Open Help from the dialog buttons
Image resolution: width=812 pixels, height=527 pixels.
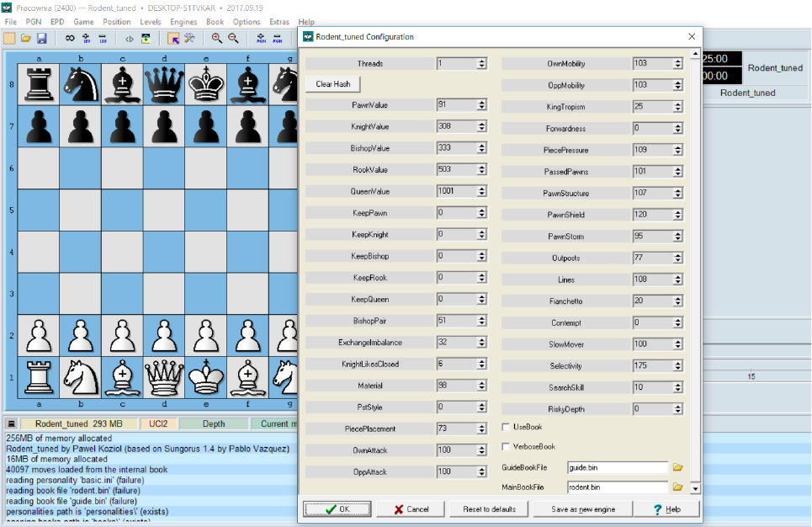point(667,509)
